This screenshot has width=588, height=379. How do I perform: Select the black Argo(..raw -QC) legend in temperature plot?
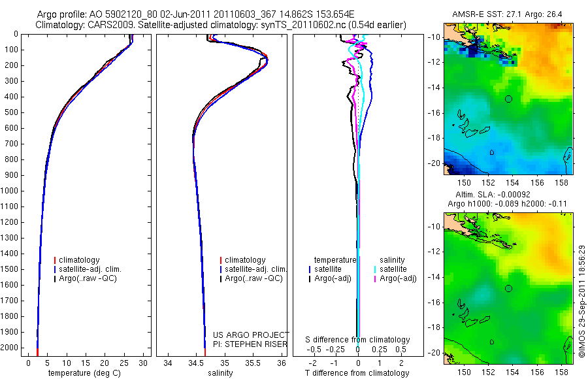[86, 278]
